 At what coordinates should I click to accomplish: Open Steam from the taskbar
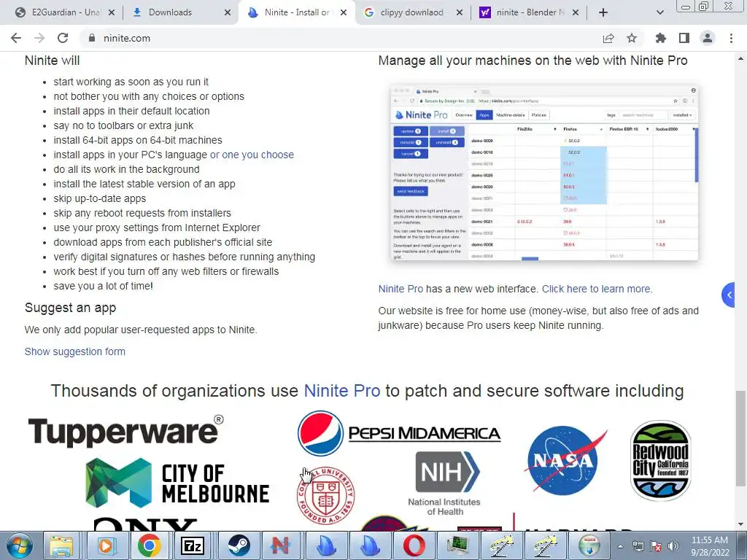pyautogui.click(x=239, y=545)
